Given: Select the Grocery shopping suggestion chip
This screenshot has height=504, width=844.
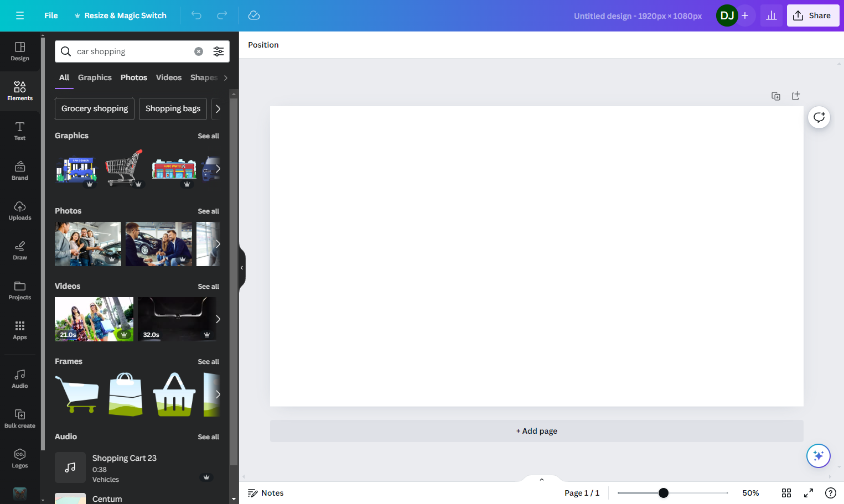Looking at the screenshot, I should point(95,109).
